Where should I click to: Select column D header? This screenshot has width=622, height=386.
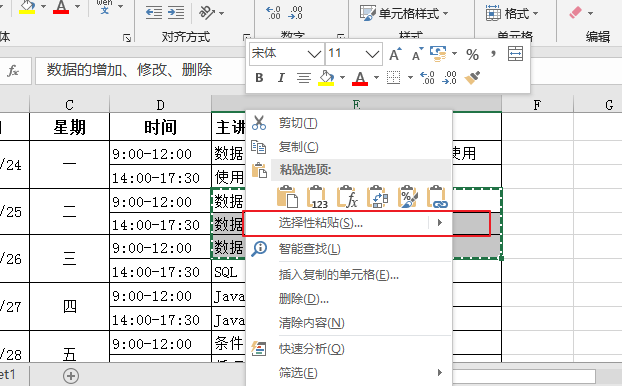click(160, 105)
